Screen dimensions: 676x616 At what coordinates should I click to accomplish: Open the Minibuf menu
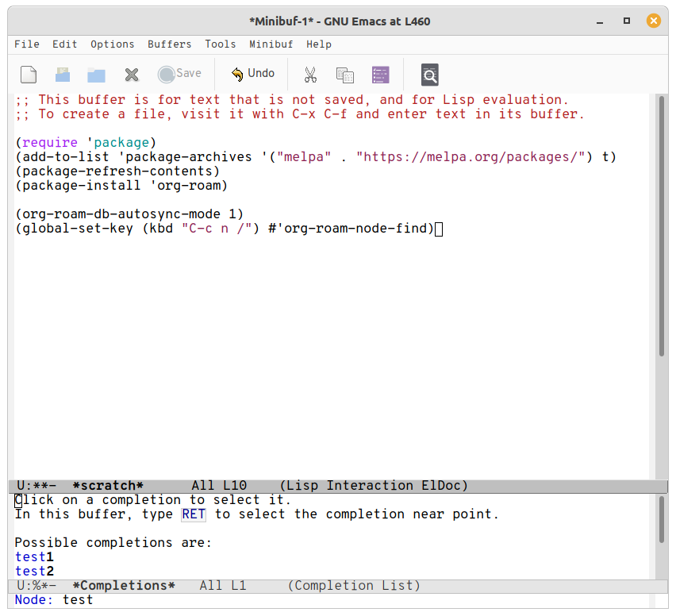pyautogui.click(x=271, y=44)
